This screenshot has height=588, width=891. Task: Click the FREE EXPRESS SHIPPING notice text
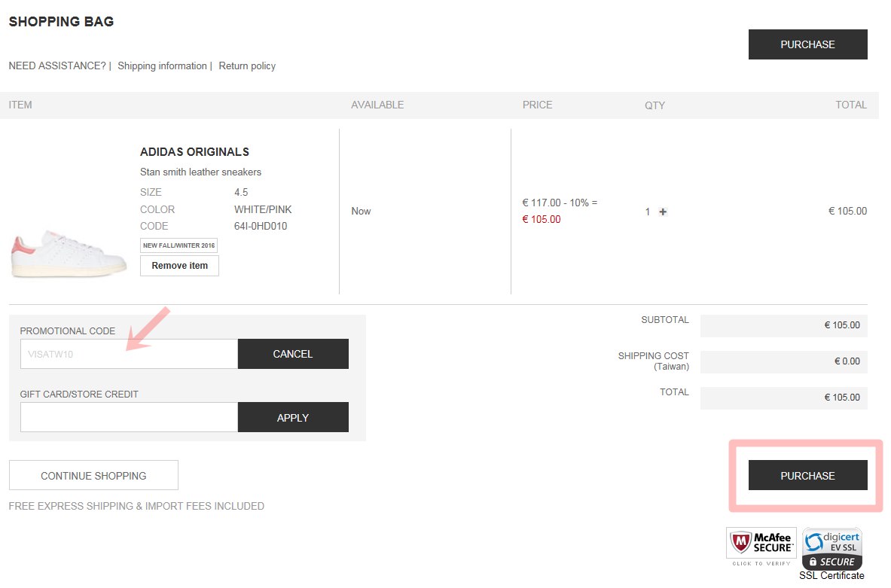136,506
